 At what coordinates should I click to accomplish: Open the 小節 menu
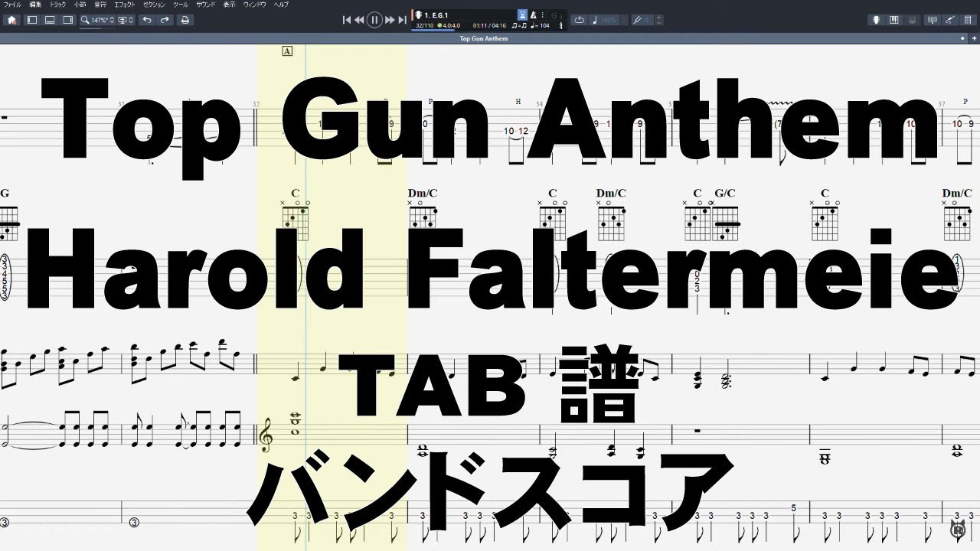point(80,4)
